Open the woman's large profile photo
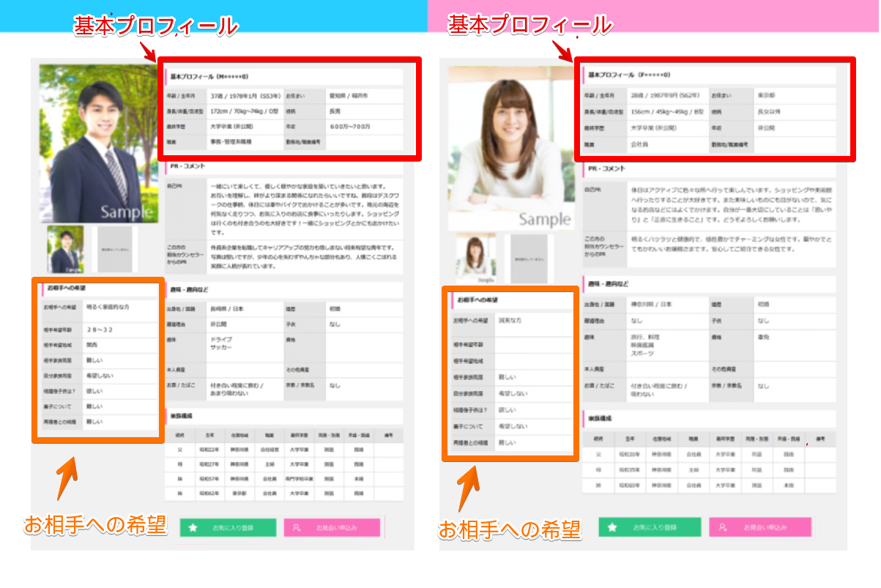881x588 pixels. tap(510, 149)
